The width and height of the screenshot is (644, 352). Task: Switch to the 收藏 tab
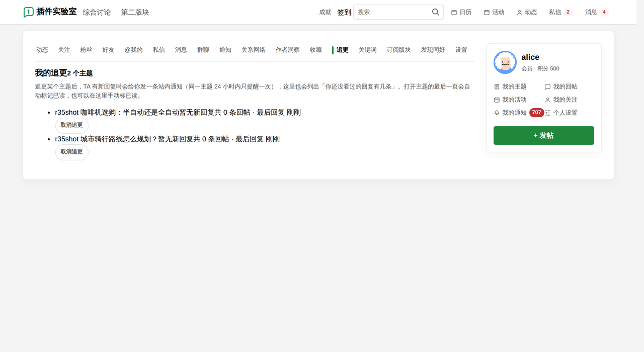[315, 50]
